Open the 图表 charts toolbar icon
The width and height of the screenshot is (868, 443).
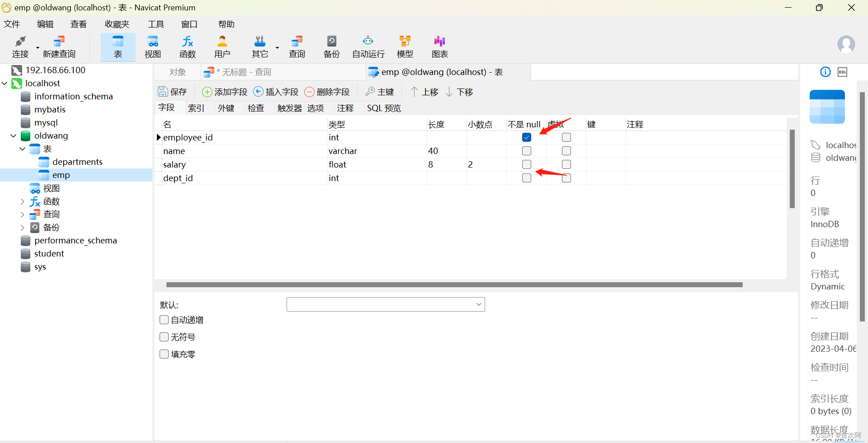[x=439, y=47]
